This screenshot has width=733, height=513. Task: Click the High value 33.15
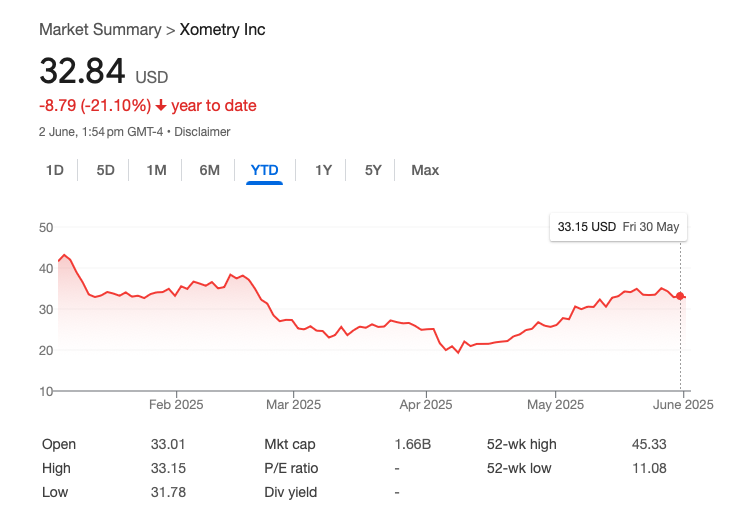[x=168, y=468]
